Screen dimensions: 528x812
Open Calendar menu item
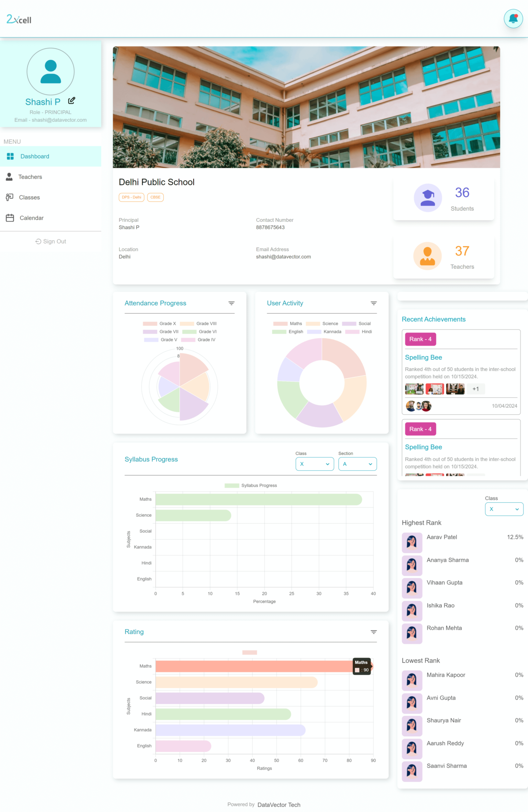pyautogui.click(x=51, y=218)
